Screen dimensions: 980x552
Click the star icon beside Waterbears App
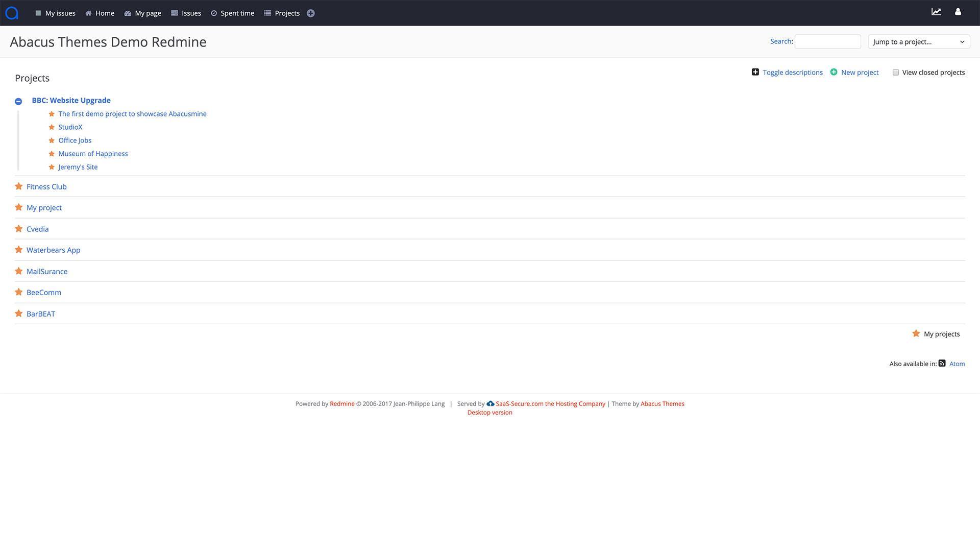(x=19, y=250)
